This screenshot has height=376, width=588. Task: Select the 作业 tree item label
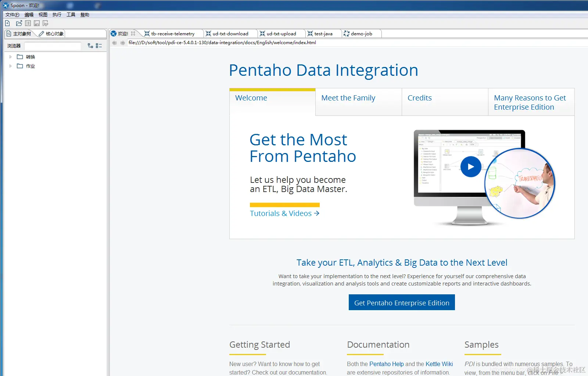pos(31,66)
